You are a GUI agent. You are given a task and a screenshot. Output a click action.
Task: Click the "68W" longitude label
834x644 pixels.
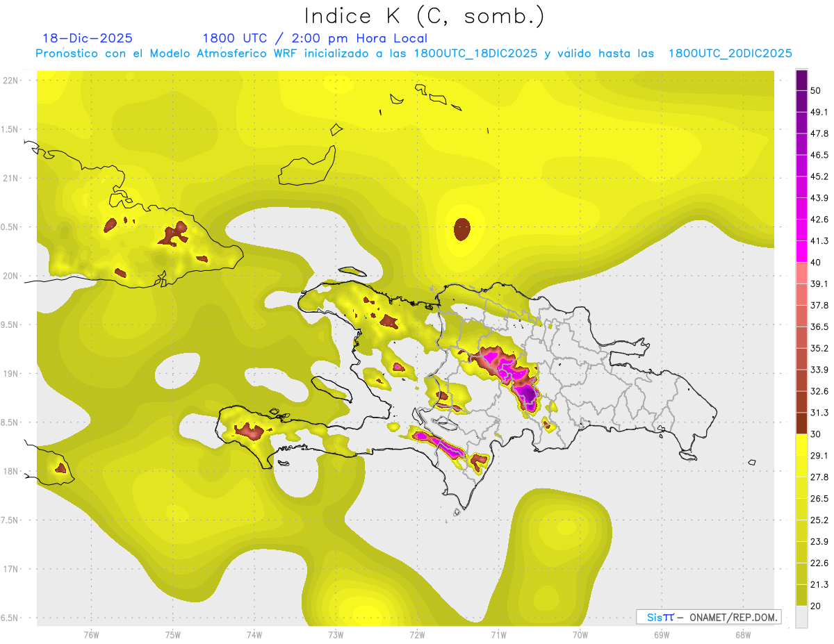(x=743, y=635)
